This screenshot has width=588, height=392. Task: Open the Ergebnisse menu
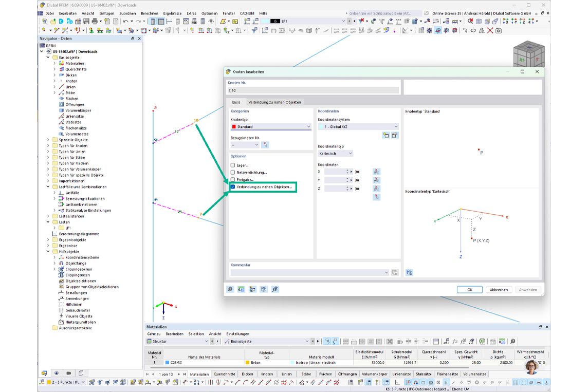coord(172,13)
